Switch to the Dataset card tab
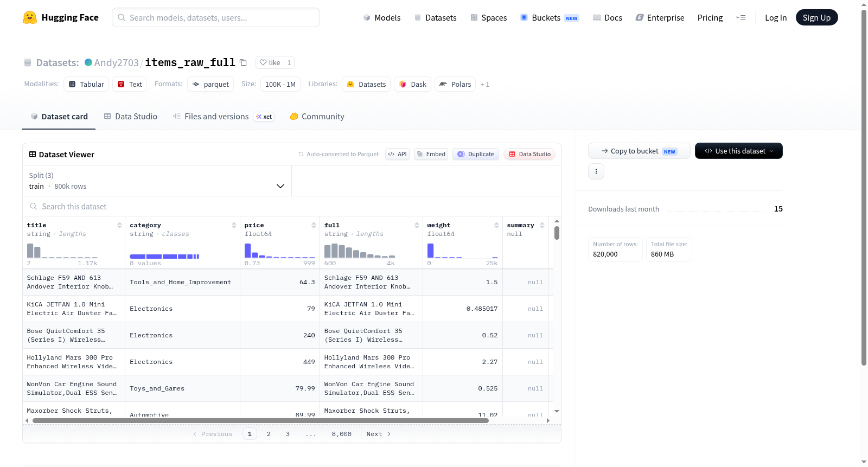This screenshot has height=467, width=868. coord(59,117)
